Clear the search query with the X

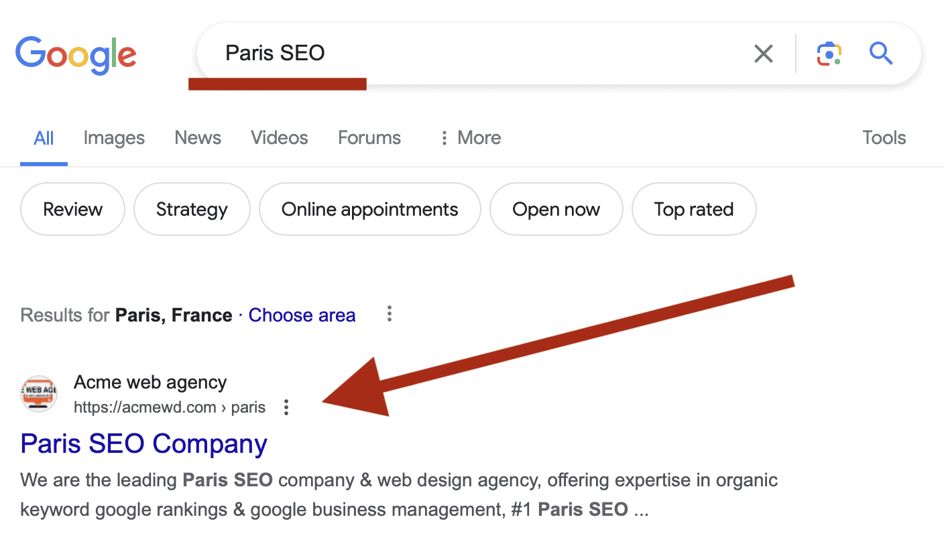tap(764, 54)
